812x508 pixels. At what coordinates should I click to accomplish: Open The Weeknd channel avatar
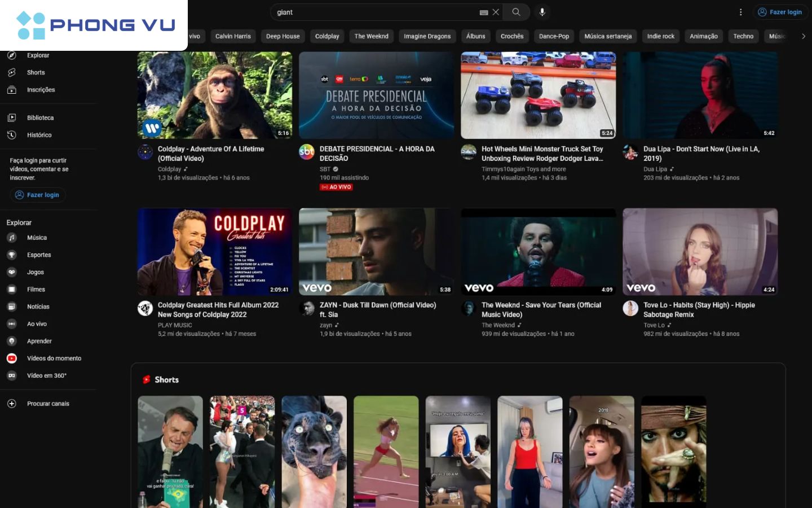469,308
